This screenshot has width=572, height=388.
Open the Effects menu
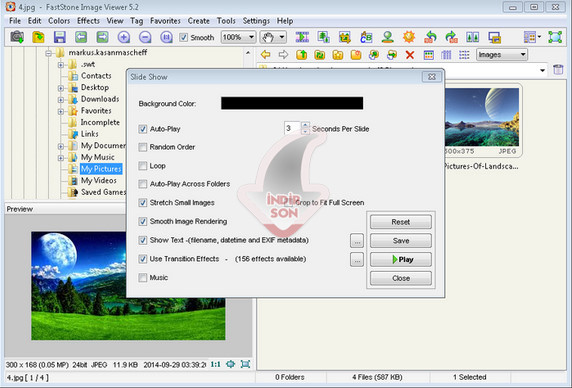click(x=88, y=21)
